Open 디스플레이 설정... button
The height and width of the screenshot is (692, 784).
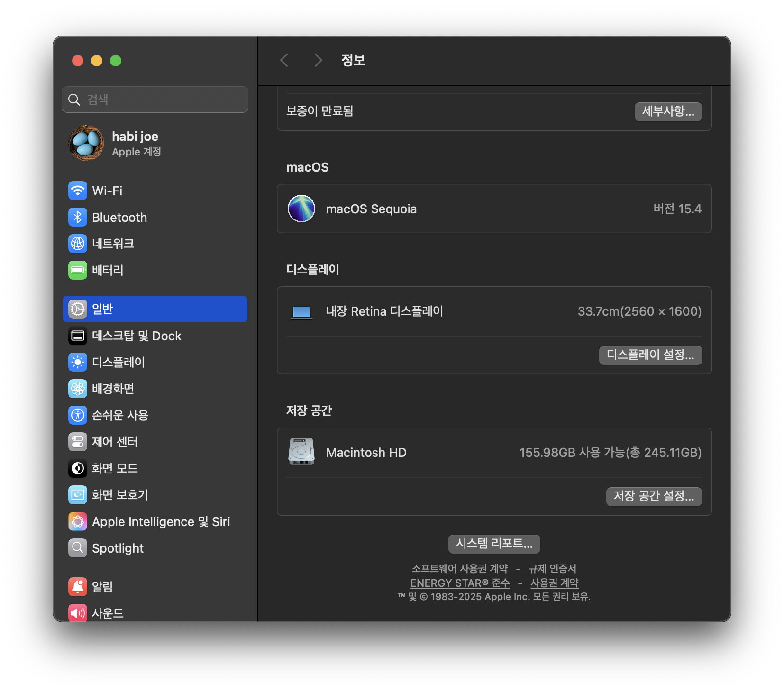click(650, 355)
